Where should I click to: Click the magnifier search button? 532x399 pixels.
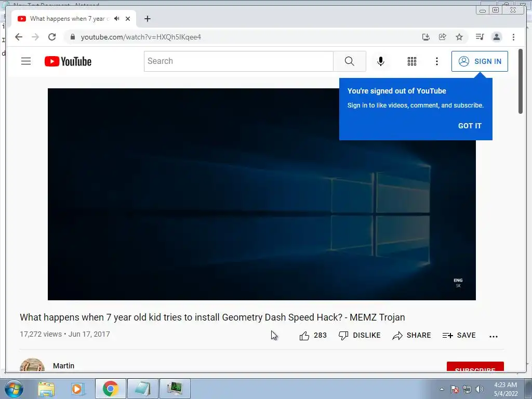coord(350,61)
